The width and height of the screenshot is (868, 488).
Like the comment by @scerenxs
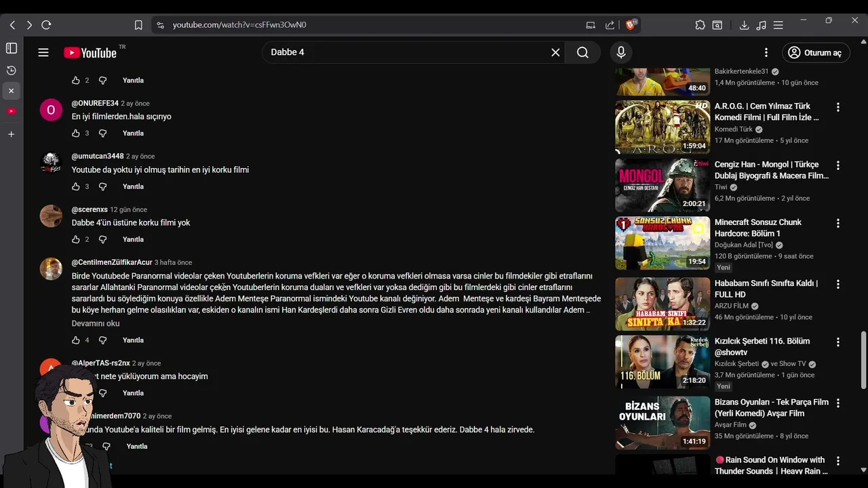coord(76,239)
